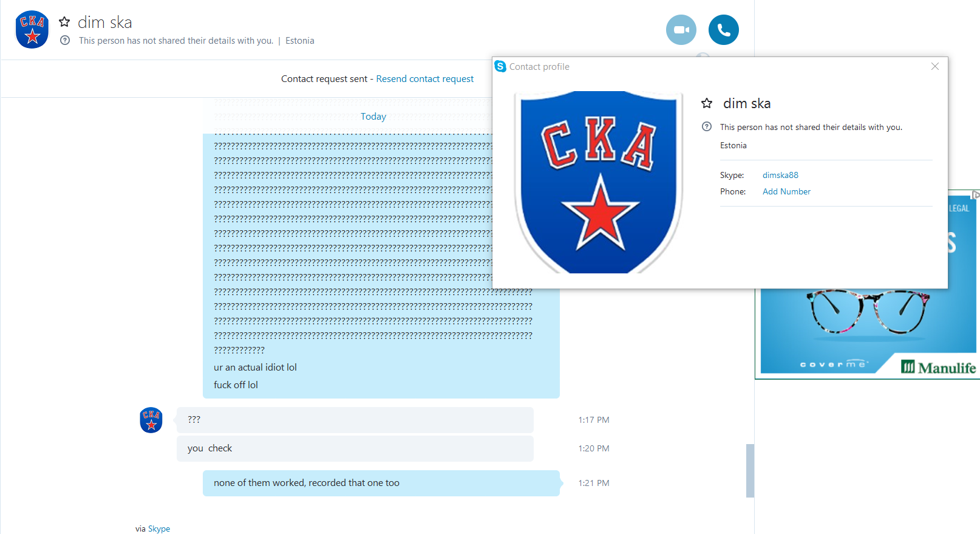Click the Today date separator
This screenshot has width=980, height=534.
coord(373,117)
